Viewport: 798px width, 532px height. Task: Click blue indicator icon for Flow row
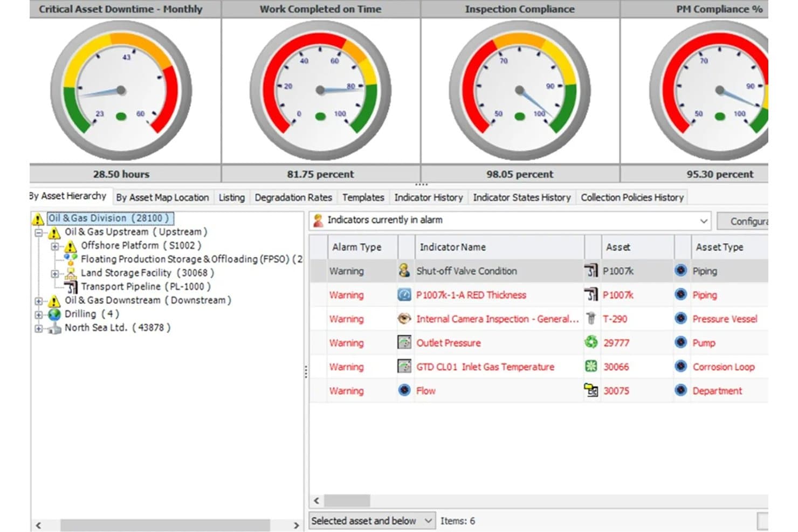404,390
